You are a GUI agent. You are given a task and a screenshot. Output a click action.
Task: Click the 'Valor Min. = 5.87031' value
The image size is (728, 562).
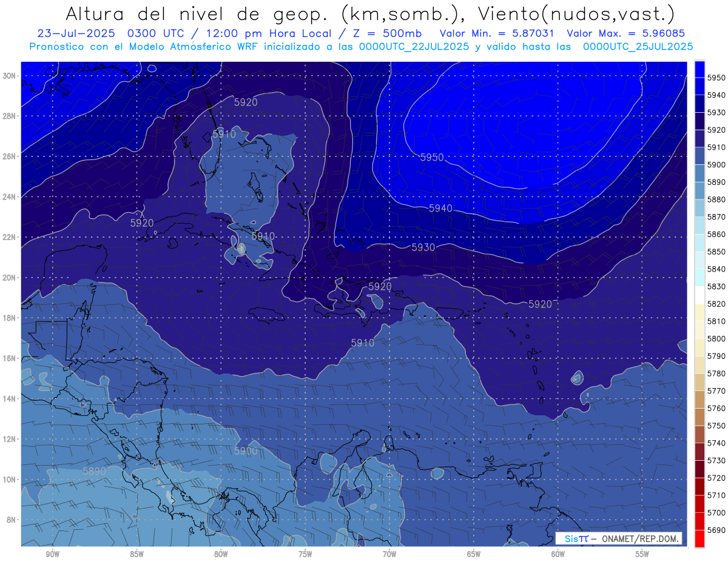[x=497, y=33]
